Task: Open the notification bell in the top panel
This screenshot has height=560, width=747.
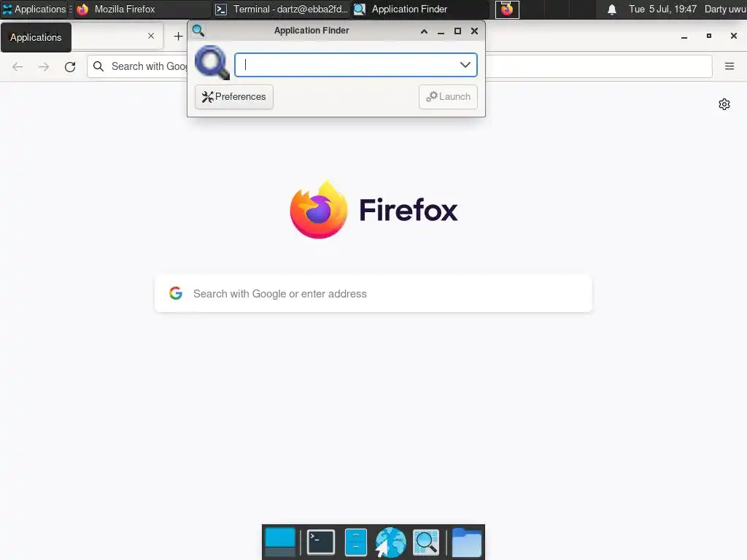Action: pyautogui.click(x=612, y=9)
